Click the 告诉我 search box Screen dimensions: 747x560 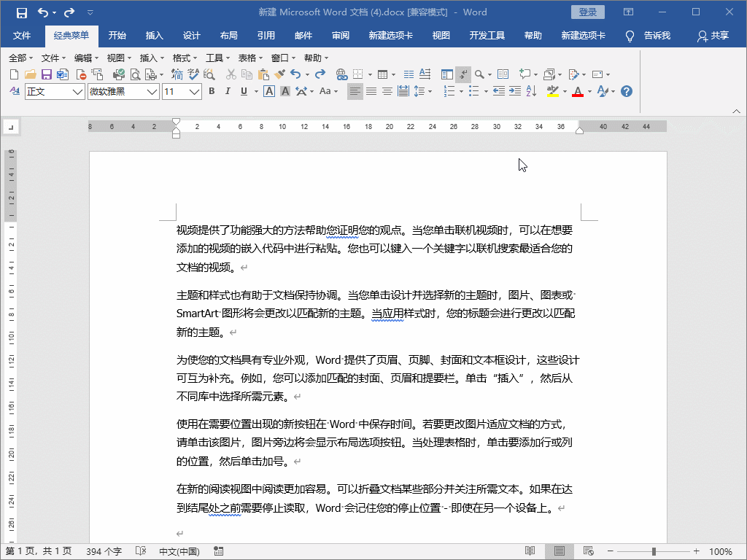(649, 36)
